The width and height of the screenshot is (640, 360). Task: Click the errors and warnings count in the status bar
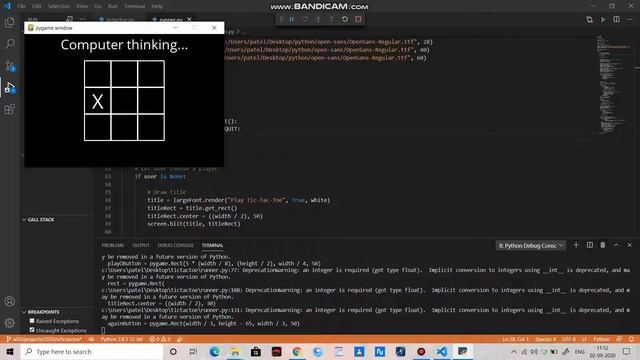pos(160,339)
